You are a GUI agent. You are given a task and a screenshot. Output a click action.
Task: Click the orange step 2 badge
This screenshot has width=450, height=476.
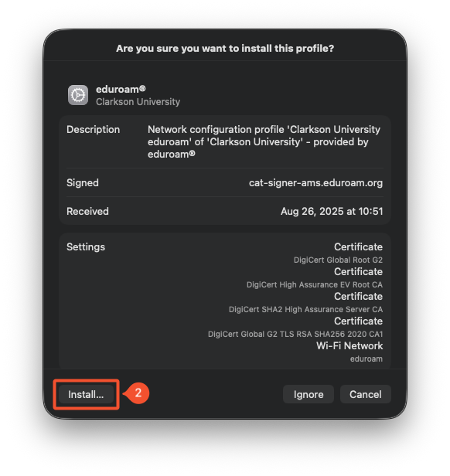137,393
